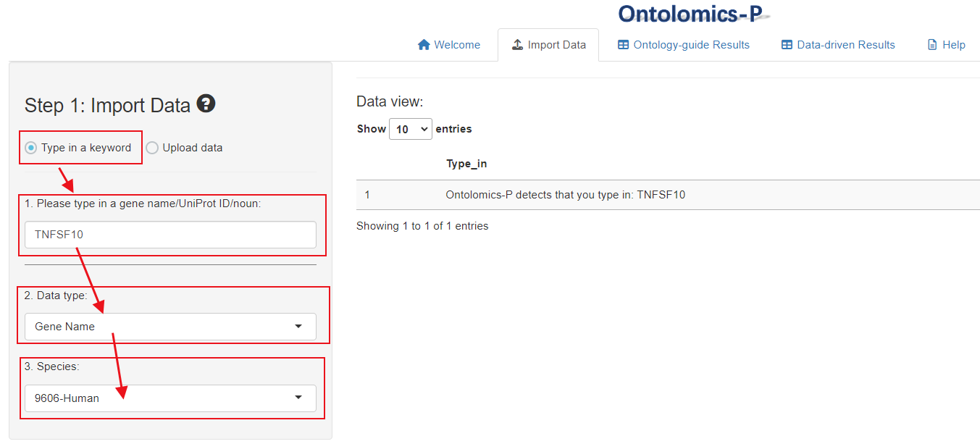
Task: Expand the Data type Gene Name dropdown
Action: 170,327
